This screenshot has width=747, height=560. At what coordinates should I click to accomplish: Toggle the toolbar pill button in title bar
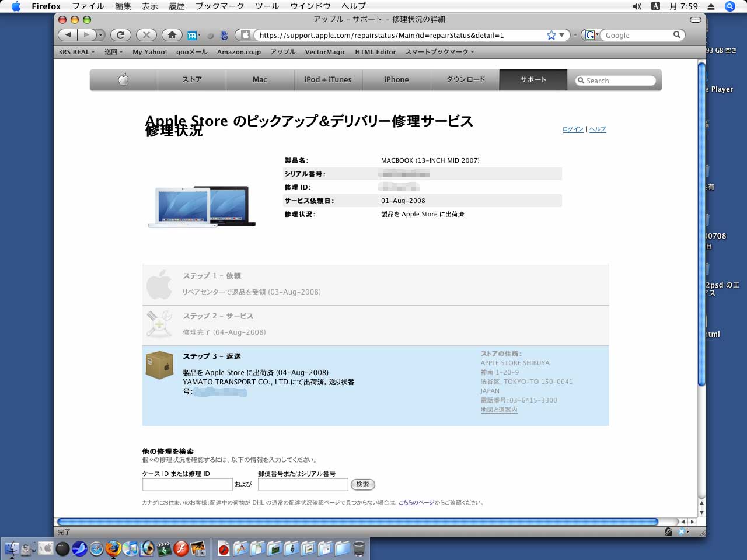click(695, 19)
